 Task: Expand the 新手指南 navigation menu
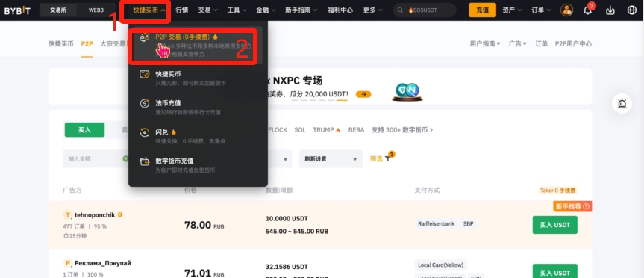click(301, 10)
